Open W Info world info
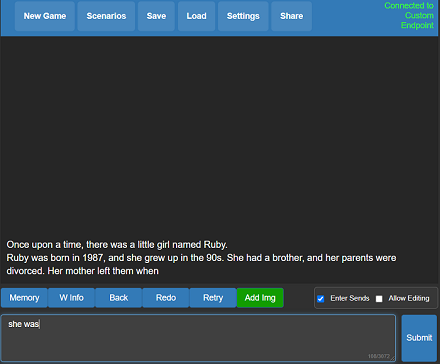The image size is (440, 364). [71, 298]
